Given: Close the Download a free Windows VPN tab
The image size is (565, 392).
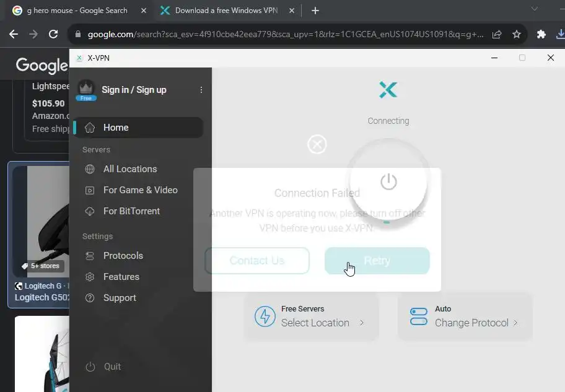Looking at the screenshot, I should click(x=292, y=11).
